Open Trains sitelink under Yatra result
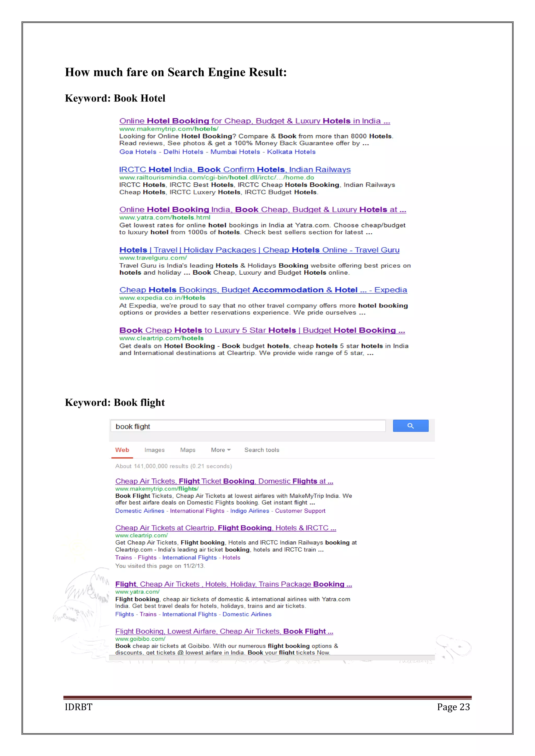 [148, 615]
